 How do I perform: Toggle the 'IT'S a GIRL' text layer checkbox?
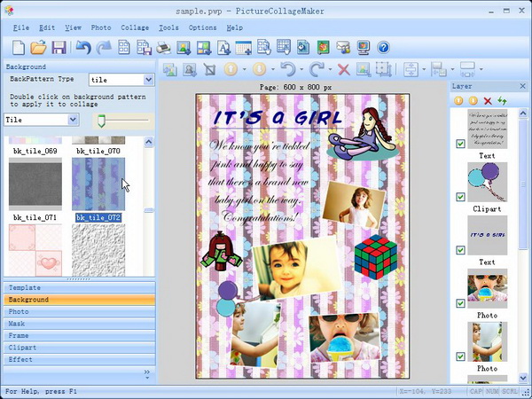pos(460,250)
